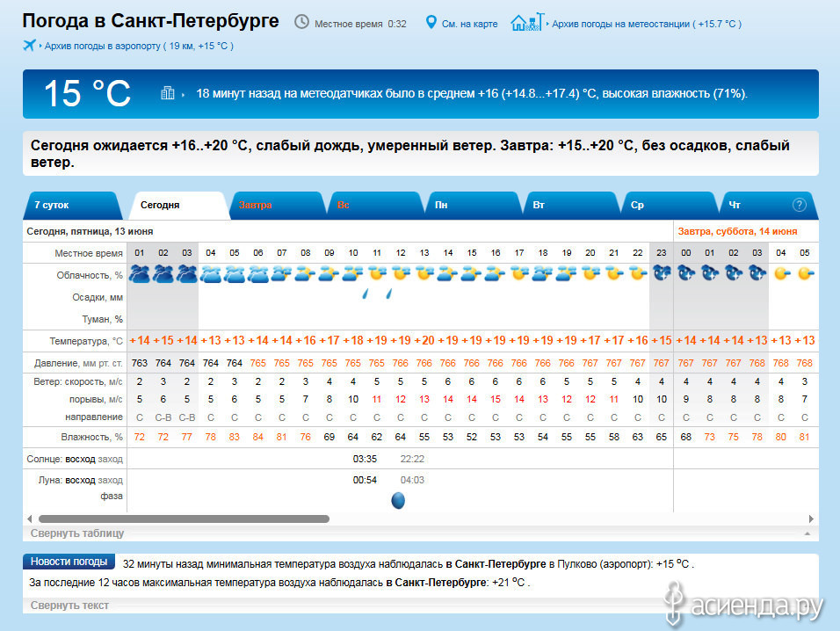
Task: Click the Местное время row label
Action: click(x=89, y=253)
